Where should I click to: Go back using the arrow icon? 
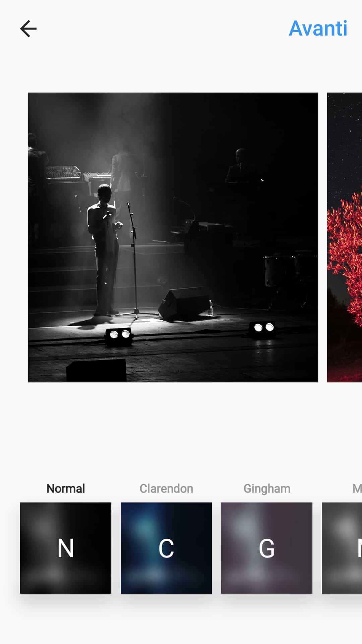pyautogui.click(x=28, y=29)
